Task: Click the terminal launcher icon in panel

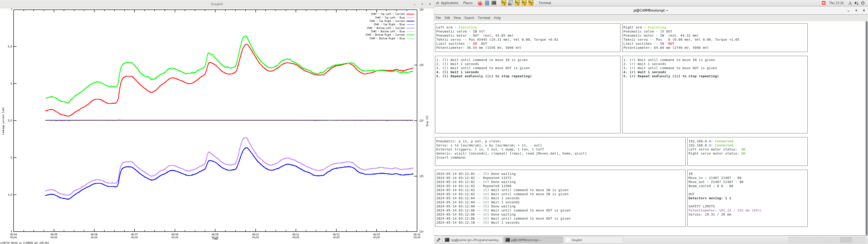Action: [x=494, y=3]
